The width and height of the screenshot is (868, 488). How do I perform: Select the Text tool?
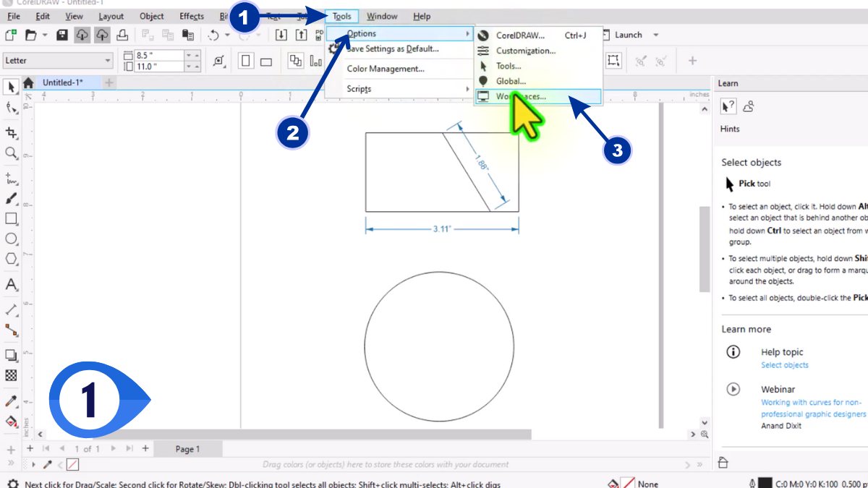pyautogui.click(x=12, y=284)
